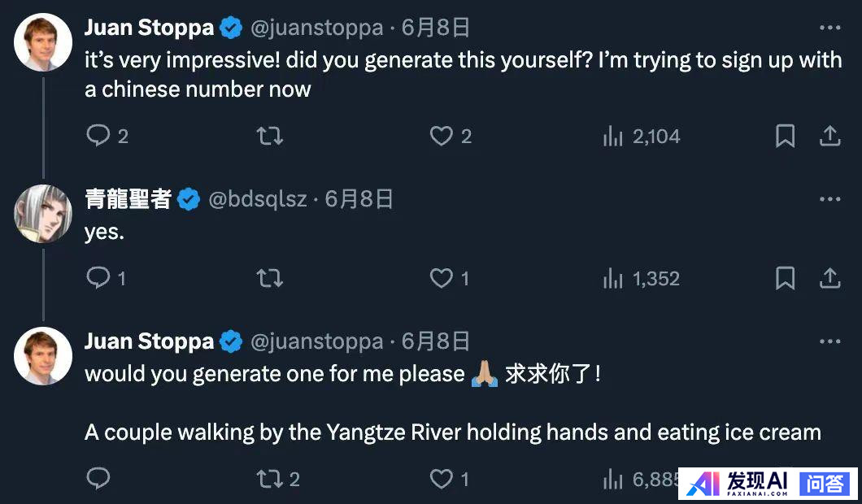The height and width of the screenshot is (504, 862).
Task: Retweet the Yangtze River request tweet
Action: (x=269, y=479)
